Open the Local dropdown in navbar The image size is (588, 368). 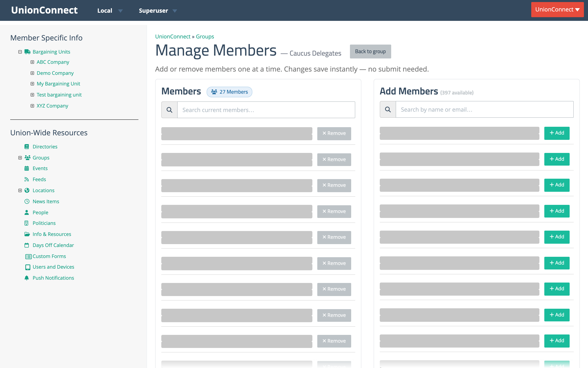(110, 11)
